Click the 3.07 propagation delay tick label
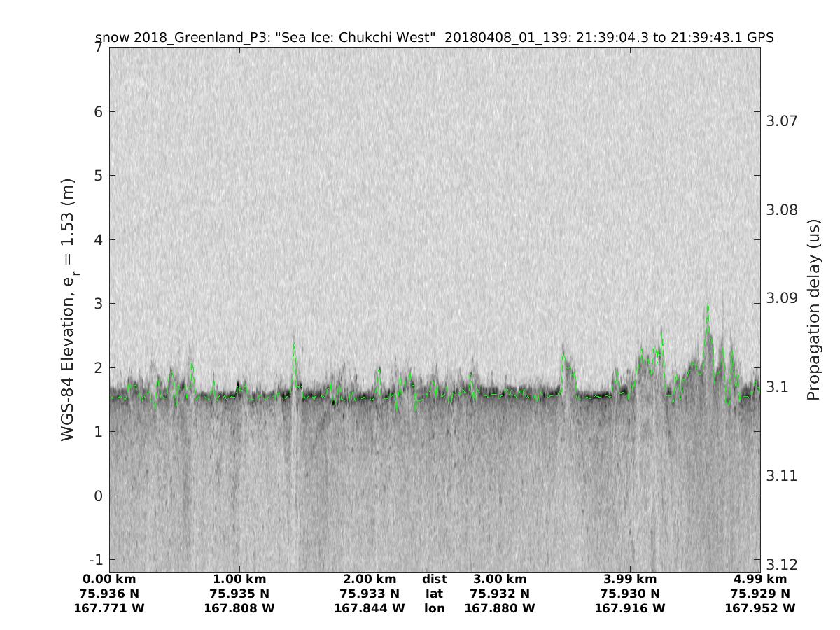Image resolution: width=840 pixels, height=630 pixels. (x=781, y=121)
